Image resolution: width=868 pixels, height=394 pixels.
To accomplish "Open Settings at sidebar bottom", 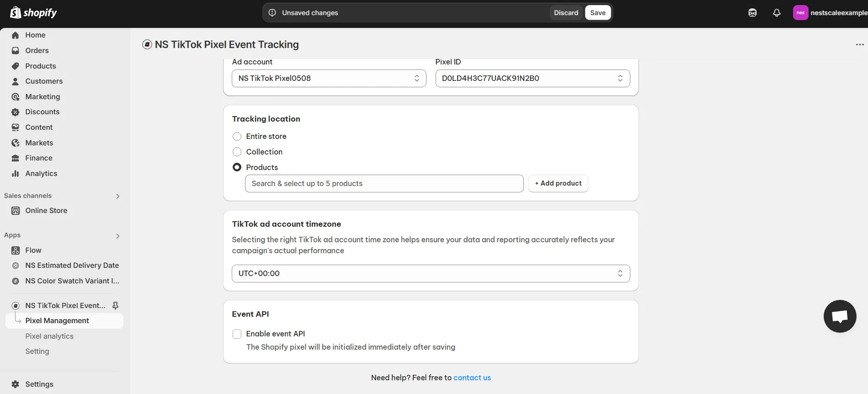I will [x=39, y=384].
